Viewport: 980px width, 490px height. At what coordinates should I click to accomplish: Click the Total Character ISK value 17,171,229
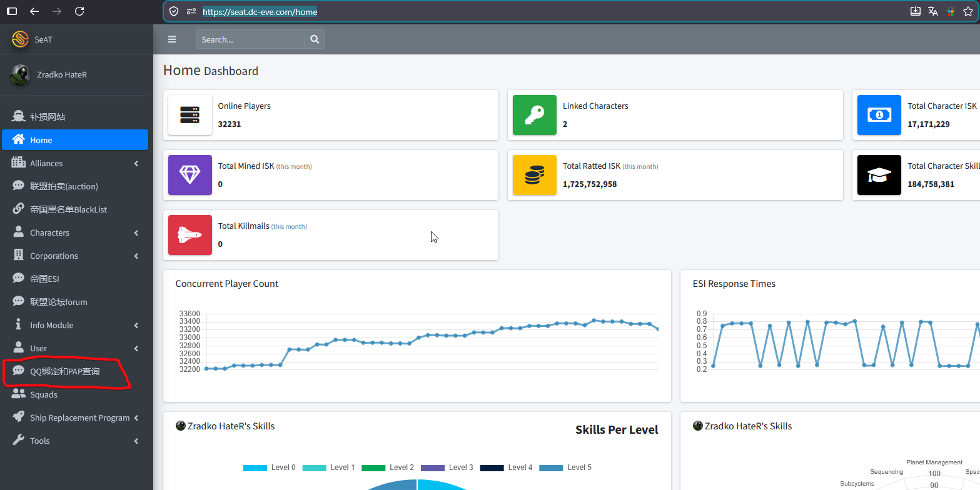pyautogui.click(x=929, y=124)
